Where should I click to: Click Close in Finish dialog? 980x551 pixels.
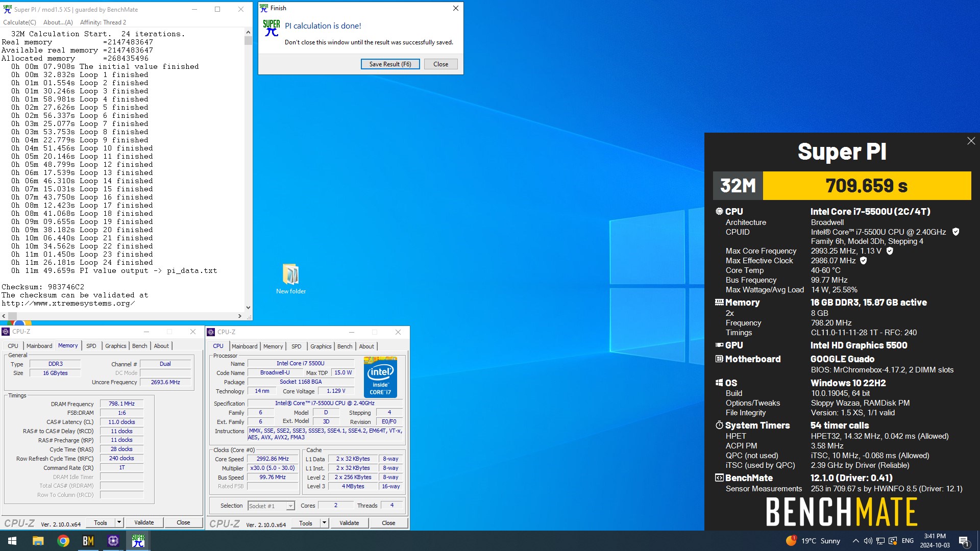[440, 64]
